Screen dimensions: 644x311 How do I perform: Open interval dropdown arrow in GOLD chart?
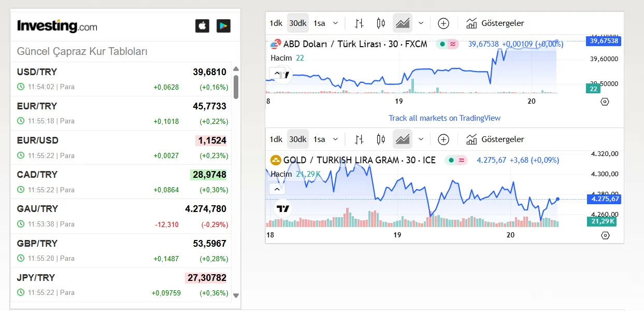pos(335,139)
